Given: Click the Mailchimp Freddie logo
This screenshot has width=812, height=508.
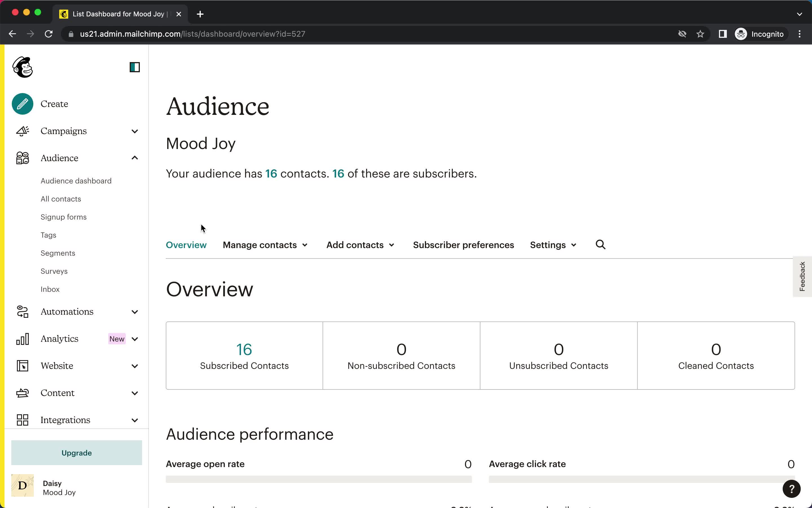Looking at the screenshot, I should coord(23,67).
